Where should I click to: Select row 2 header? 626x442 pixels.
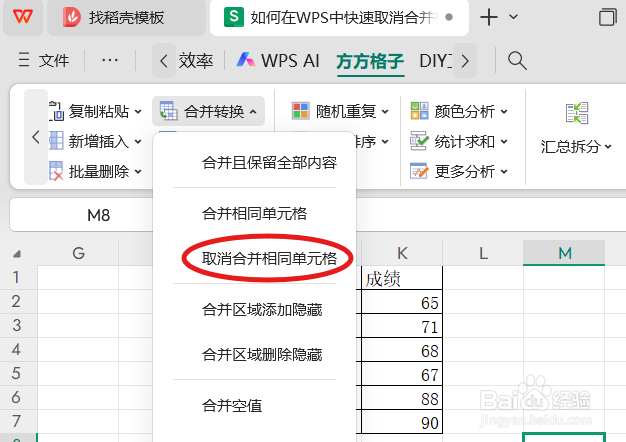16,301
